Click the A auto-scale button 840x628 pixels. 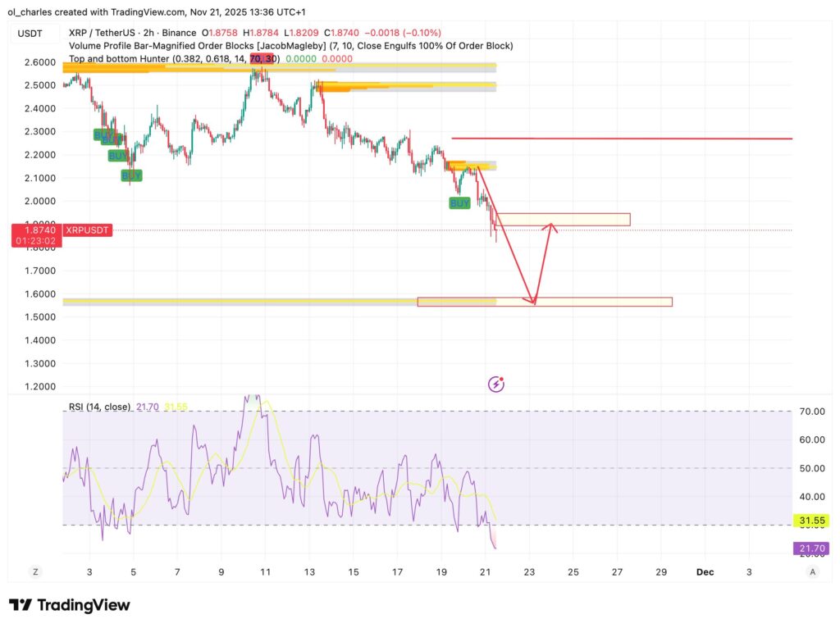[812, 571]
